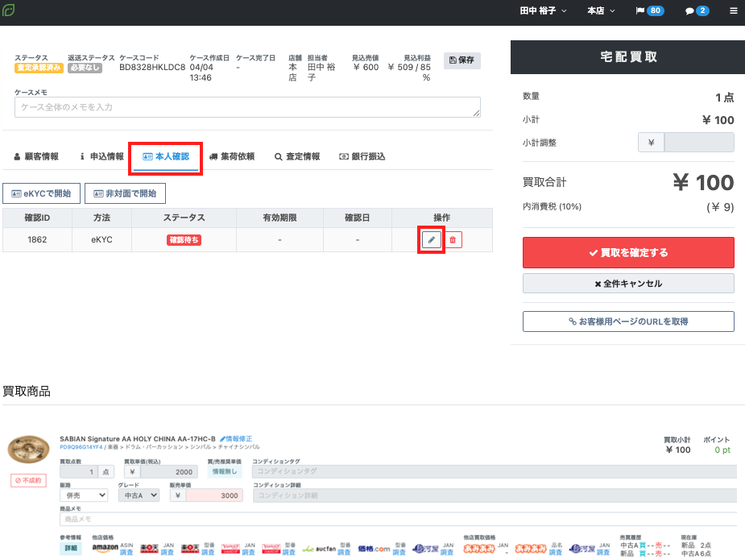Image resolution: width=745 pixels, height=560 pixels.
Task: Click the pencil 情報修正 link beside the product name
Action: click(x=236, y=438)
